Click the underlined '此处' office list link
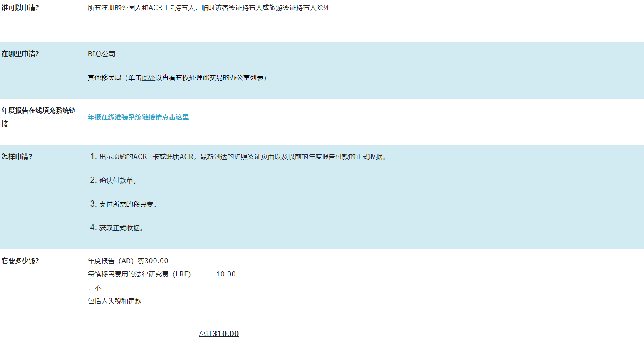 pos(149,78)
